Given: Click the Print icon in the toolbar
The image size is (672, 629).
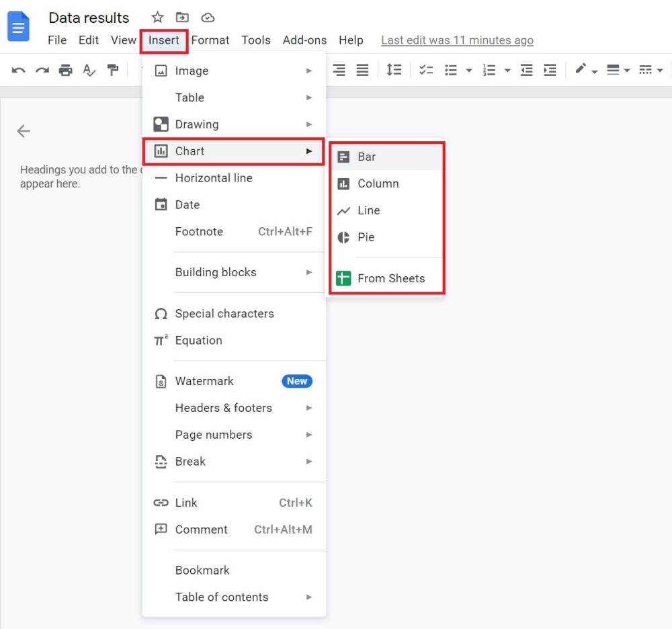Looking at the screenshot, I should tap(65, 70).
